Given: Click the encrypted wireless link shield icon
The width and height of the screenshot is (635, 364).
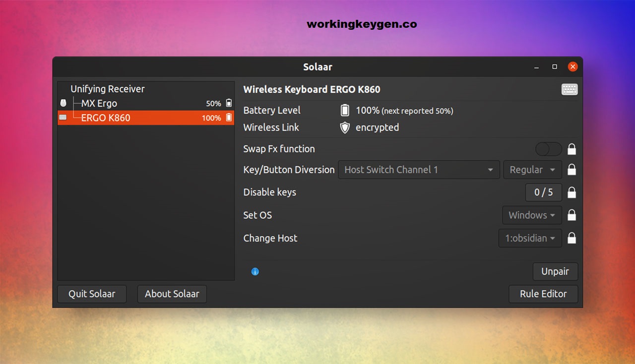Looking at the screenshot, I should click(344, 127).
